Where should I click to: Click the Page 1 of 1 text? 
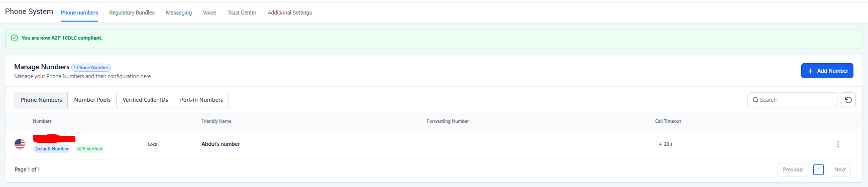tap(27, 169)
